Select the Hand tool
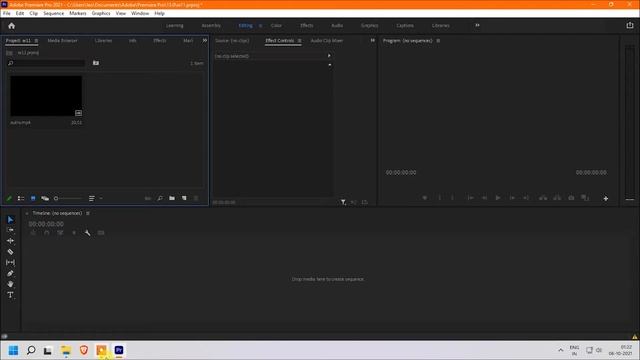This screenshot has height=360, width=640. [11, 284]
